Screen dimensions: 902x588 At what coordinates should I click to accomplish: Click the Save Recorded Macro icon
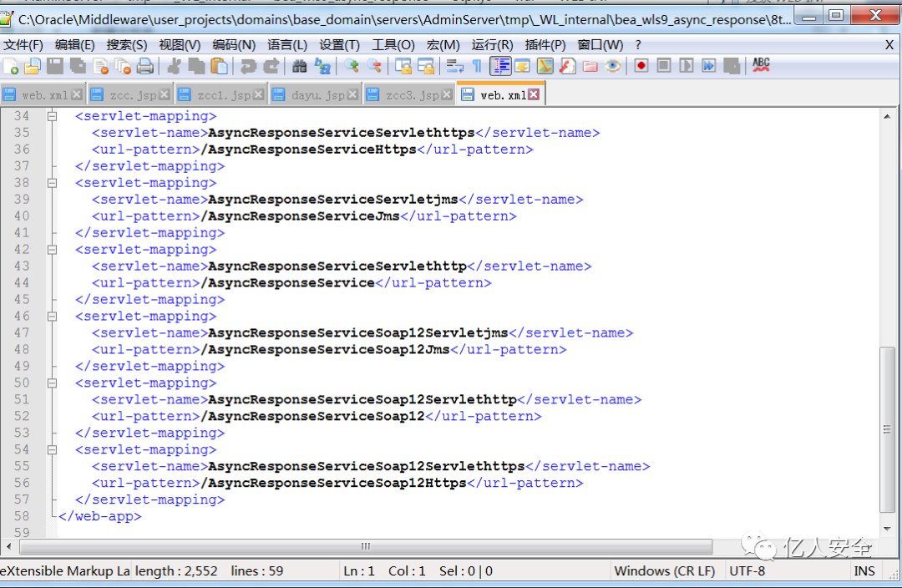coord(732,66)
